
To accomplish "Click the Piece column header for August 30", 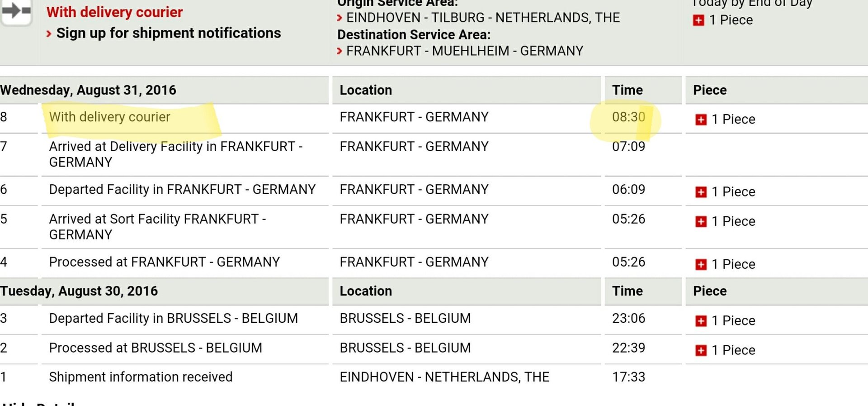I will click(x=710, y=291).
